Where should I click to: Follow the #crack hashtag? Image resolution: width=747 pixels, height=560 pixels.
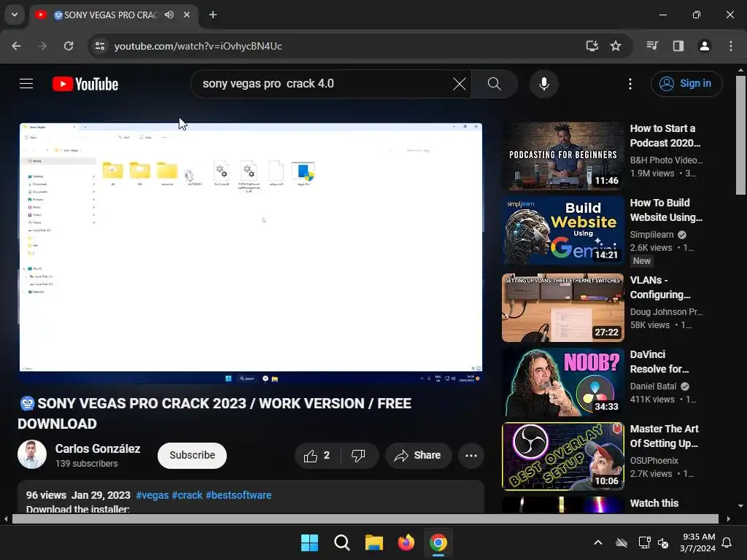(x=187, y=495)
